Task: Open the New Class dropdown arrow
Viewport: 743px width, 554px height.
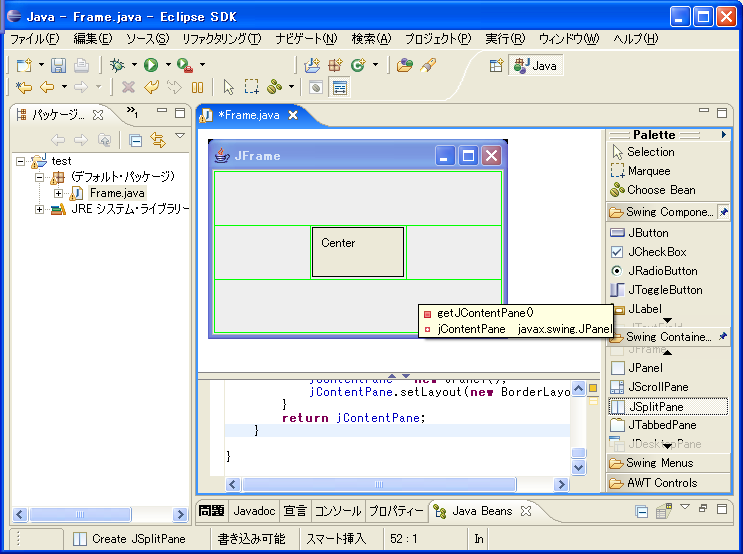Action: tap(375, 64)
